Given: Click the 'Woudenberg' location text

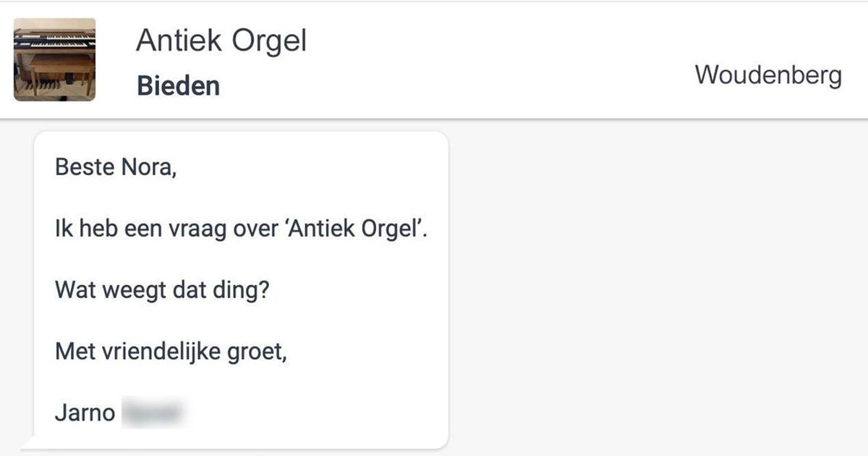Looking at the screenshot, I should click(x=769, y=75).
